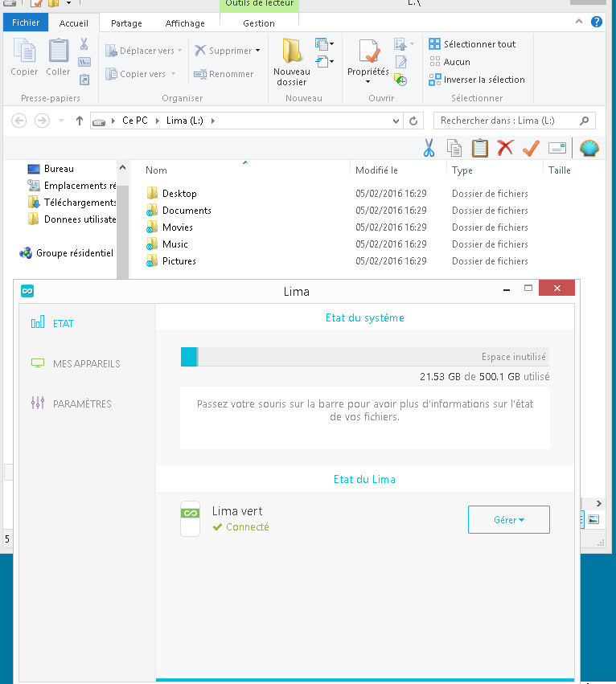Click the Lima infinity logo in title bar
The image size is (616, 684).
coord(27,291)
